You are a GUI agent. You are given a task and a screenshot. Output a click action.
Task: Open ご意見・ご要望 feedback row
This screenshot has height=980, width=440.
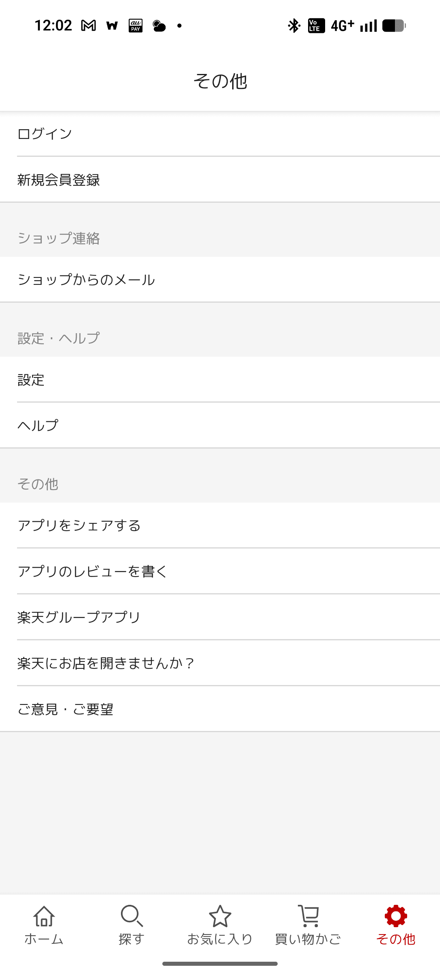220,709
